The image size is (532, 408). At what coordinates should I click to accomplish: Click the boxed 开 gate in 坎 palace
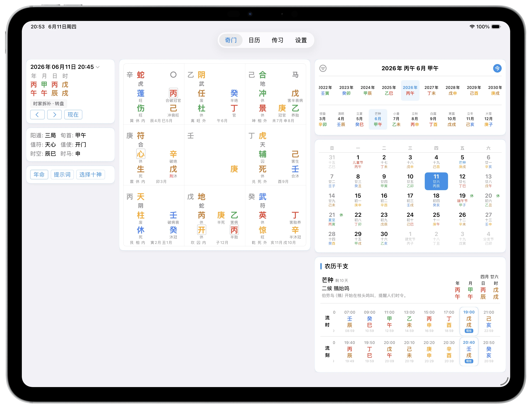coord(201,230)
